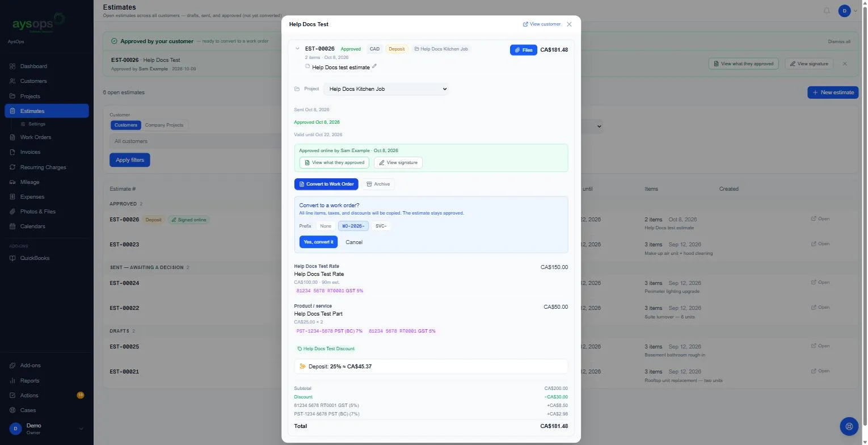The image size is (868, 445).
Task: Click the Calendars icon in sidebar
Action: (12, 226)
